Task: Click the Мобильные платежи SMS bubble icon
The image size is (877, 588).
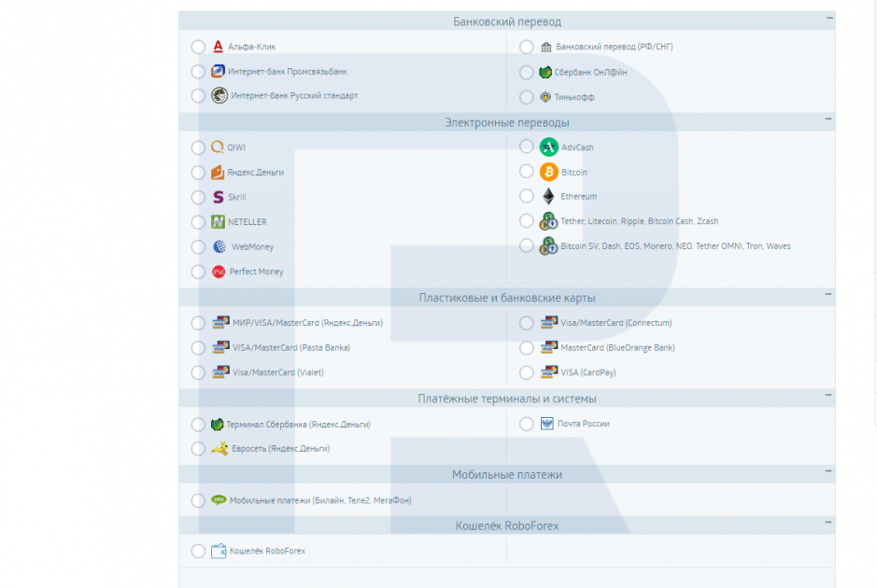Action: [x=219, y=499]
